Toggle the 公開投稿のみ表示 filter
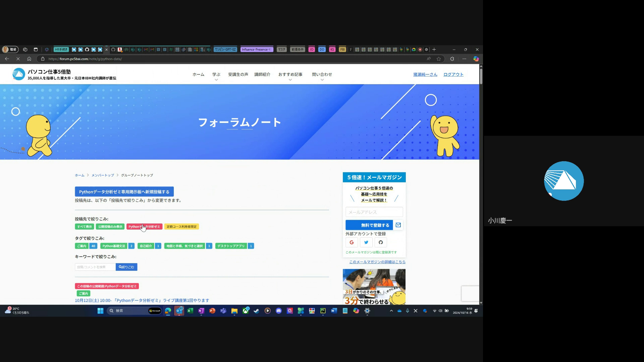Image resolution: width=644 pixels, height=362 pixels. coord(110,227)
